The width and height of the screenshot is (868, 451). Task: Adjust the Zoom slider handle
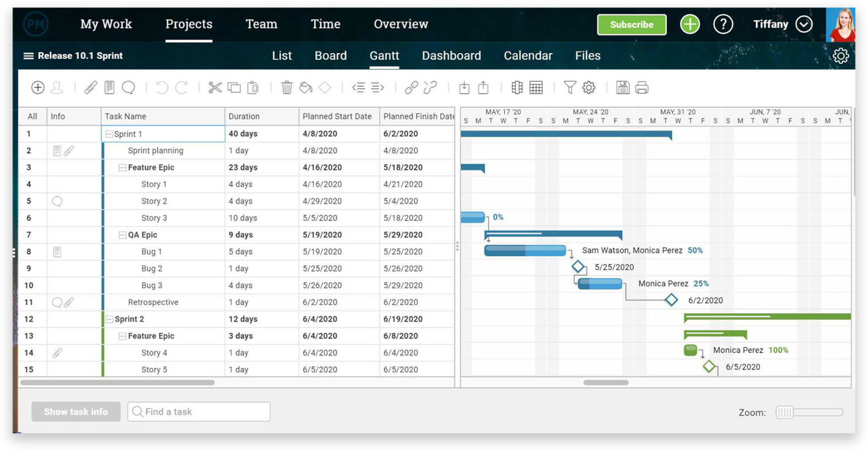point(784,413)
